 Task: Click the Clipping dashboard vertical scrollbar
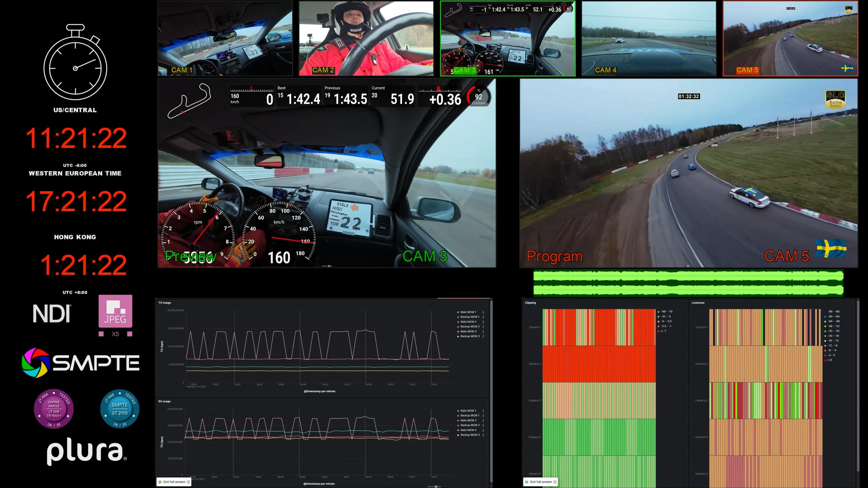858,386
